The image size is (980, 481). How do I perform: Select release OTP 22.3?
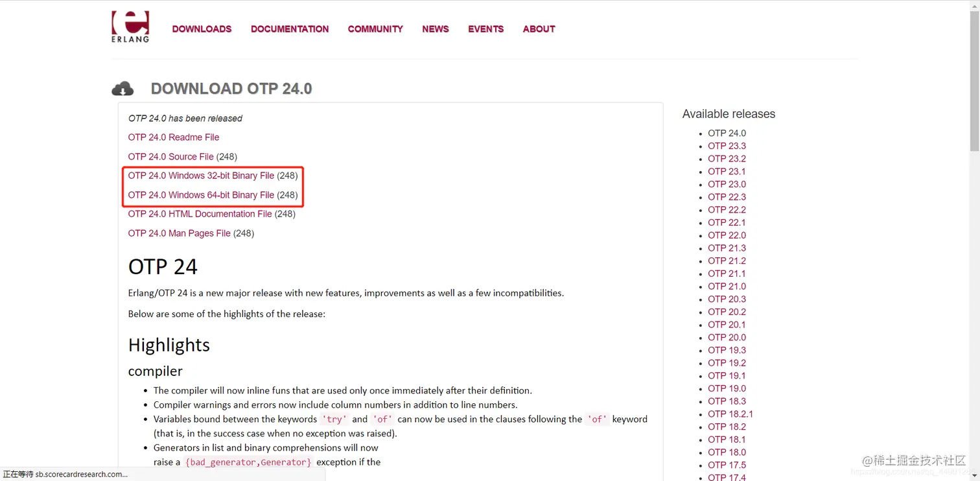[x=727, y=197]
